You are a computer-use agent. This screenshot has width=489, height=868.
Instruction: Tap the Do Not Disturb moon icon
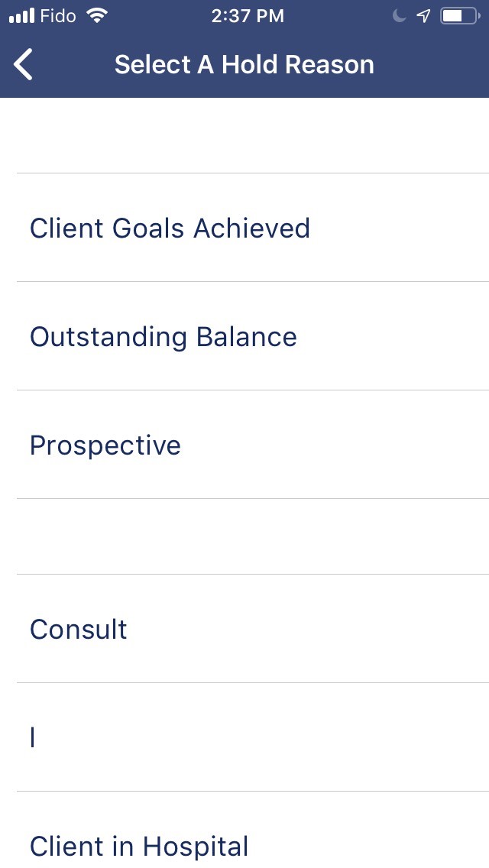pos(399,16)
